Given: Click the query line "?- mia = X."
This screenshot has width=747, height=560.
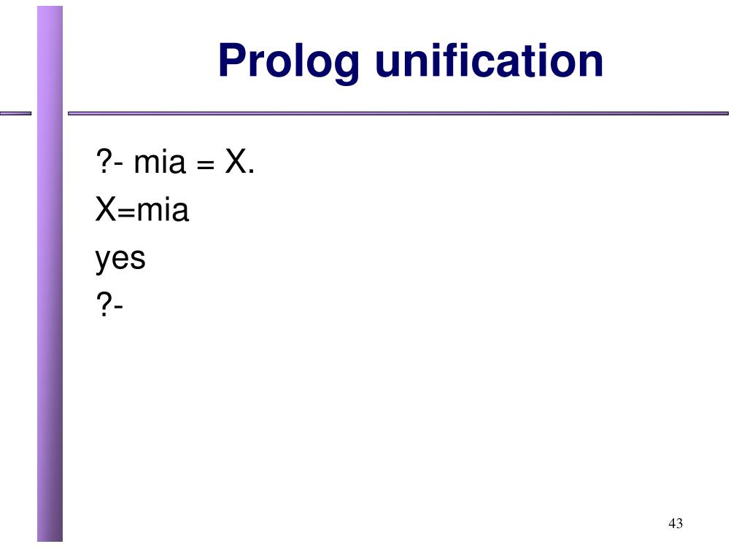Looking at the screenshot, I should click(x=175, y=161).
